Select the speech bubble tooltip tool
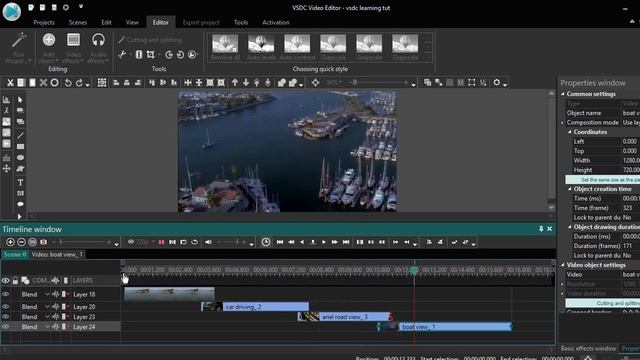640x360 pixels. [x=20, y=204]
